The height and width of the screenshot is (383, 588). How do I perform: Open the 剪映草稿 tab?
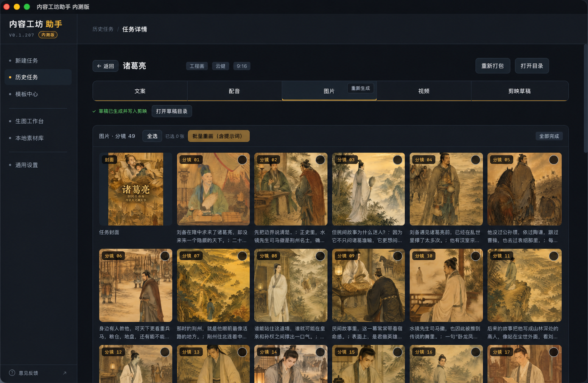pos(520,91)
